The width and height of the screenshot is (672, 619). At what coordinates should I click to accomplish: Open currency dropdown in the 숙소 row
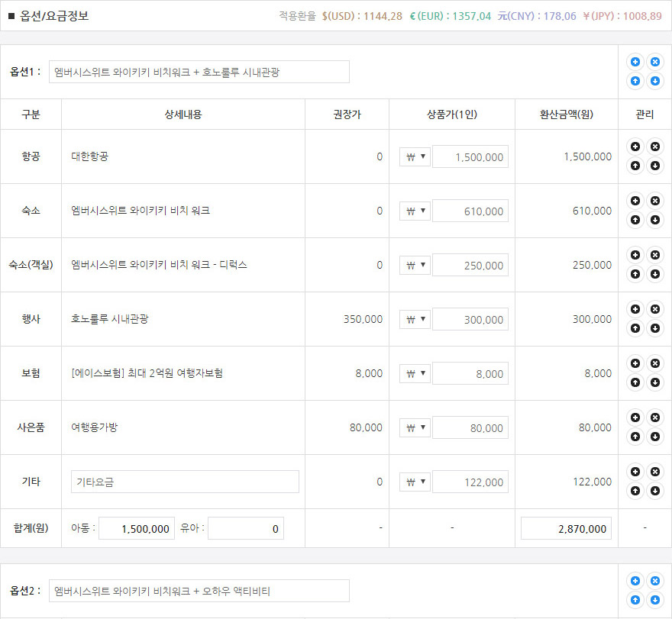coord(415,211)
